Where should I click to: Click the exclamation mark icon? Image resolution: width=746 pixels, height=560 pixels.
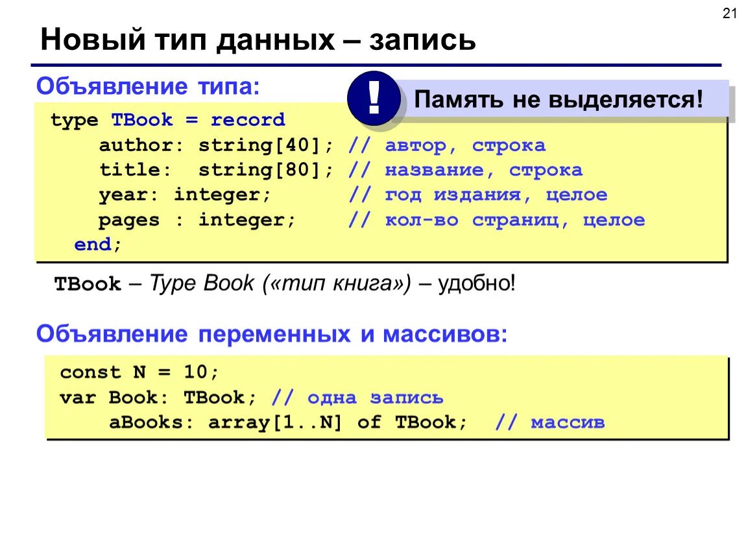coord(374,99)
